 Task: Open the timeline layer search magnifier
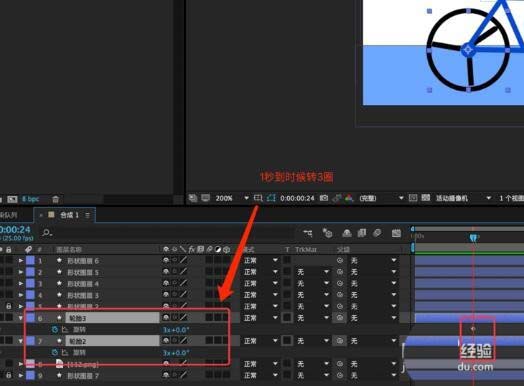pos(47,233)
